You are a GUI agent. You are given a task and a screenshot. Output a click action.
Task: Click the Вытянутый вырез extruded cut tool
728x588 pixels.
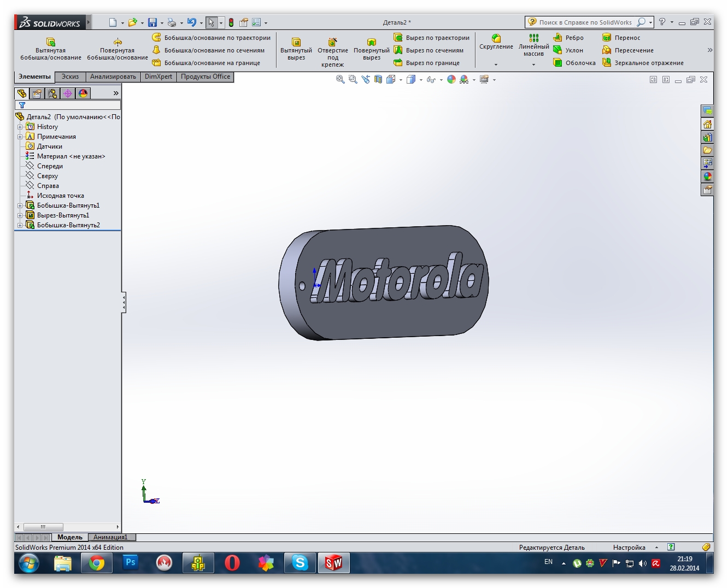[296, 49]
